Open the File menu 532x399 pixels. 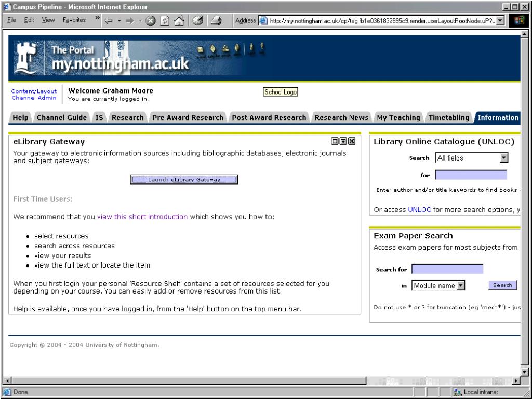click(x=11, y=20)
